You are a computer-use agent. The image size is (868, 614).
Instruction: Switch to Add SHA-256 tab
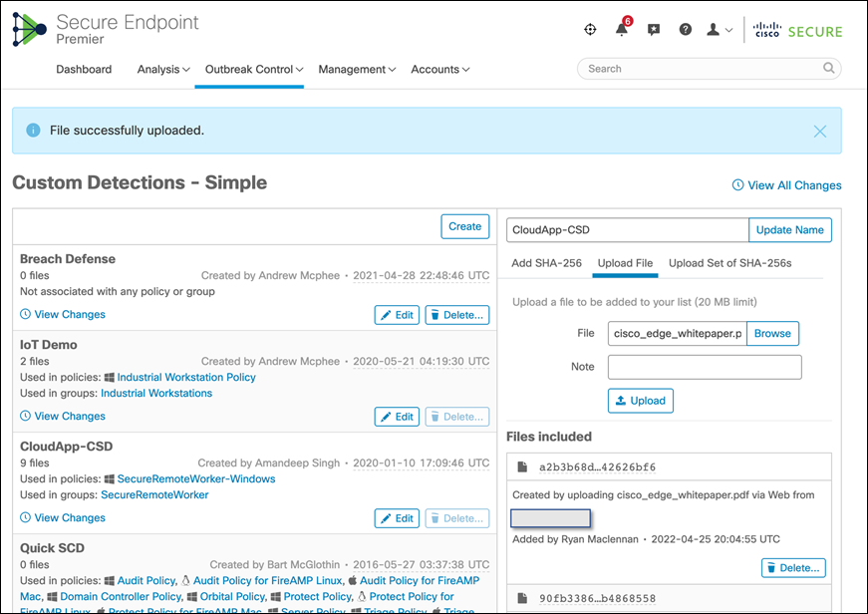[x=546, y=263]
